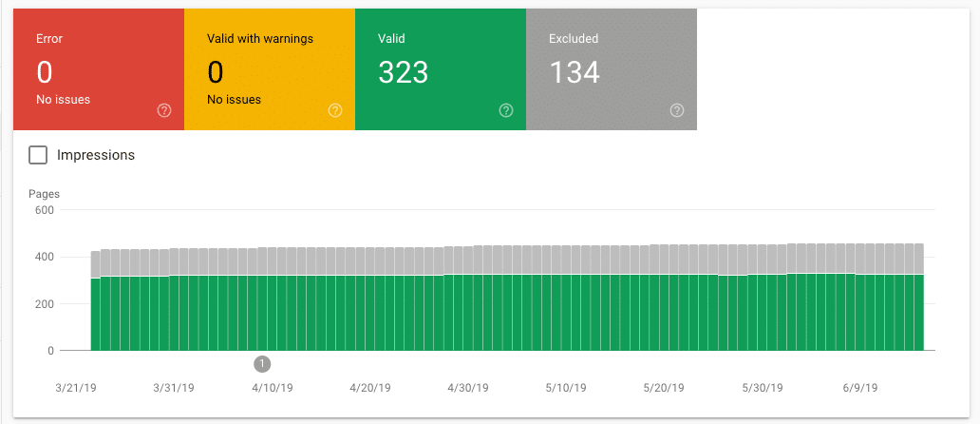The width and height of the screenshot is (980, 424).
Task: Click the 600 value on the Pages axis
Action: tap(45, 210)
